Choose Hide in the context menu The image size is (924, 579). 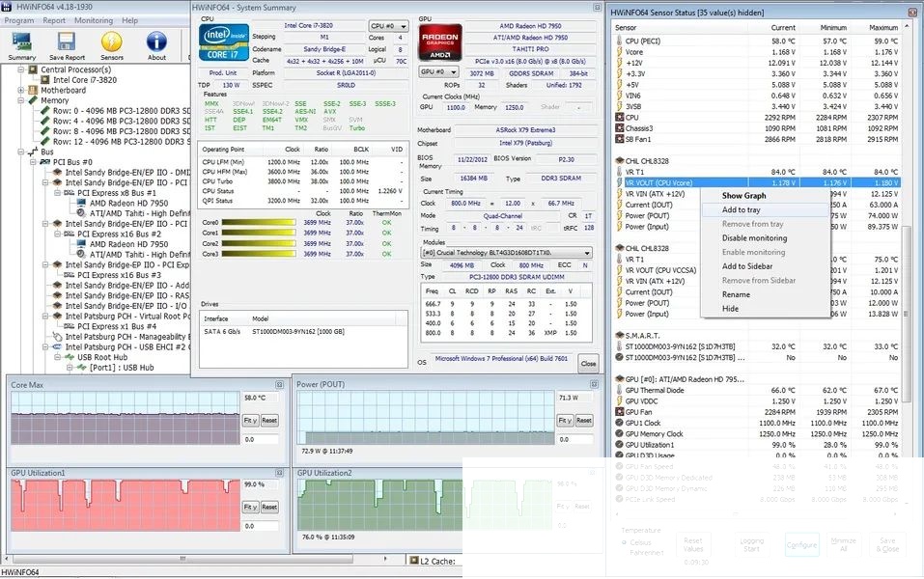[730, 309]
